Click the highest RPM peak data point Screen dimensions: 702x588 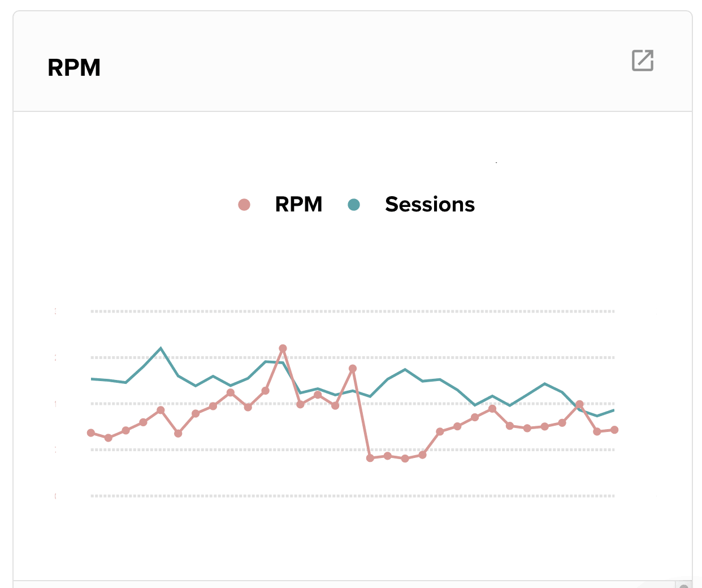click(283, 348)
